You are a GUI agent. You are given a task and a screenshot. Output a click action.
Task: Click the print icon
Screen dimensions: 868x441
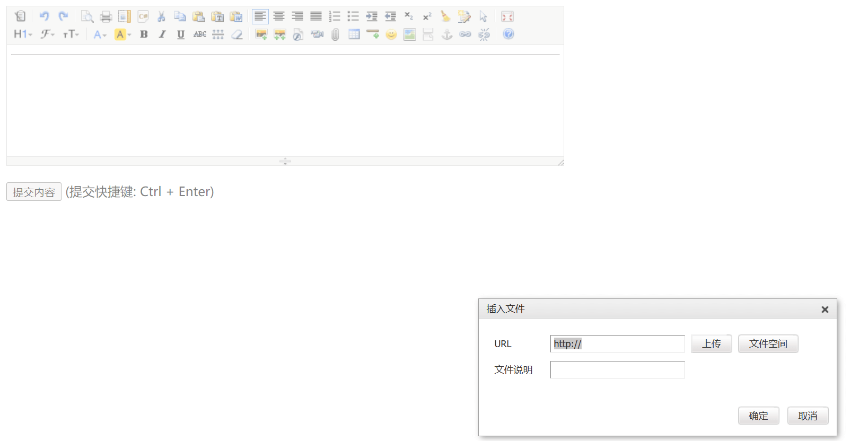[106, 16]
